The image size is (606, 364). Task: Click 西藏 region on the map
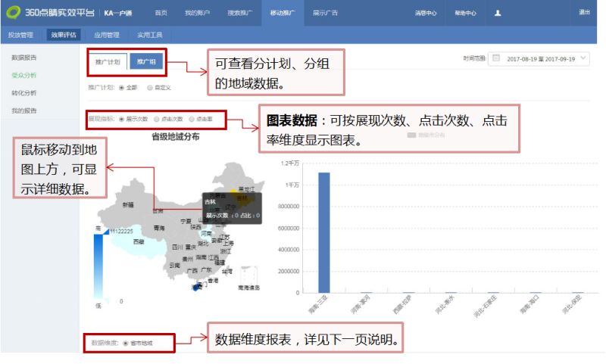coord(139,241)
